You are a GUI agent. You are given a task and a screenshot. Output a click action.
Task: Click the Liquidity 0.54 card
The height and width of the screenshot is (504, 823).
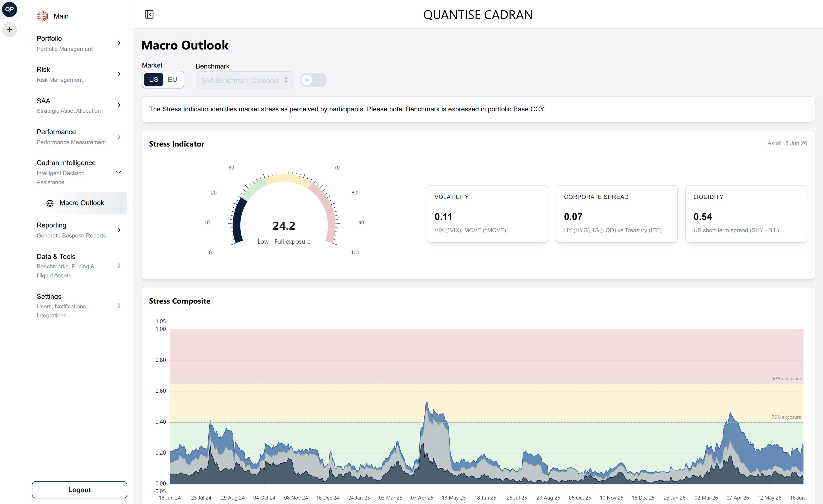(x=746, y=214)
